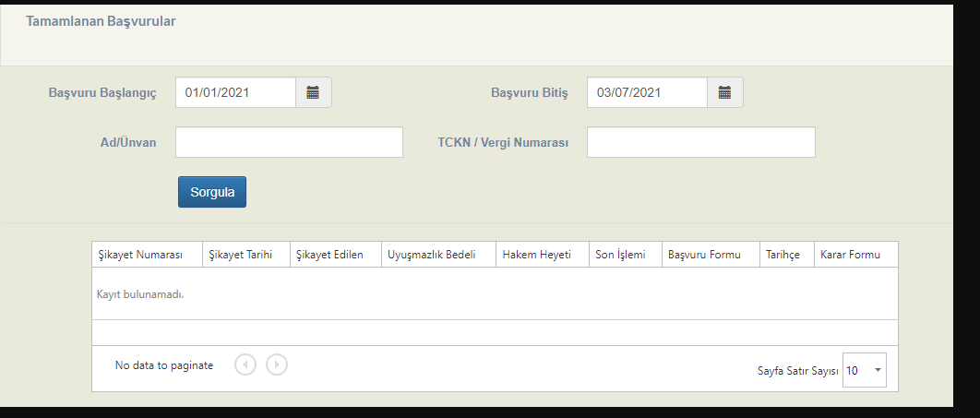Select the TCKN / Vergi Numarası field
980x418 pixels.
701,142
